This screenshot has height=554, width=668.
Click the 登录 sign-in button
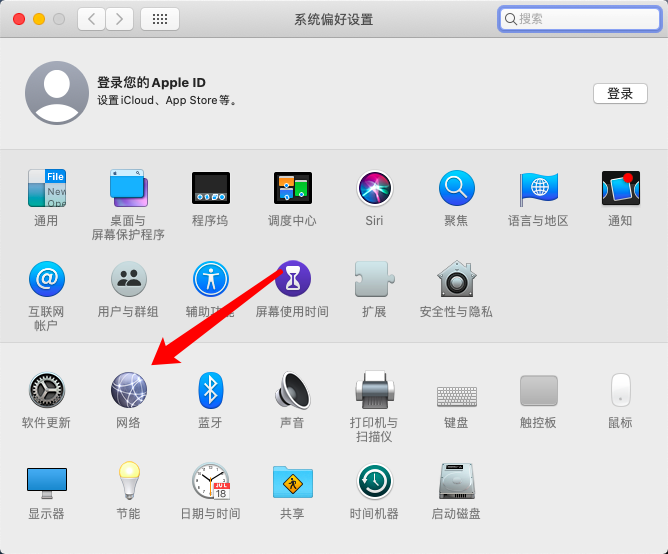pos(620,93)
